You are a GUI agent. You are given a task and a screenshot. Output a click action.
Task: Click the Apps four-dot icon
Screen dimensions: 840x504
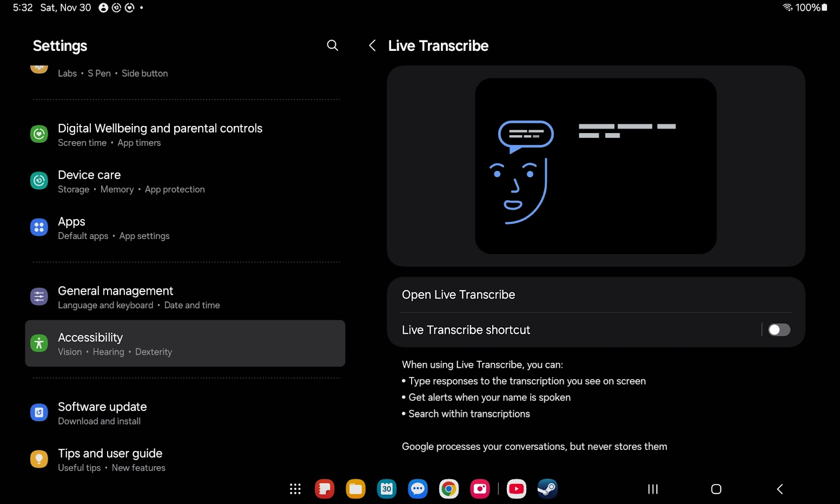point(39,227)
